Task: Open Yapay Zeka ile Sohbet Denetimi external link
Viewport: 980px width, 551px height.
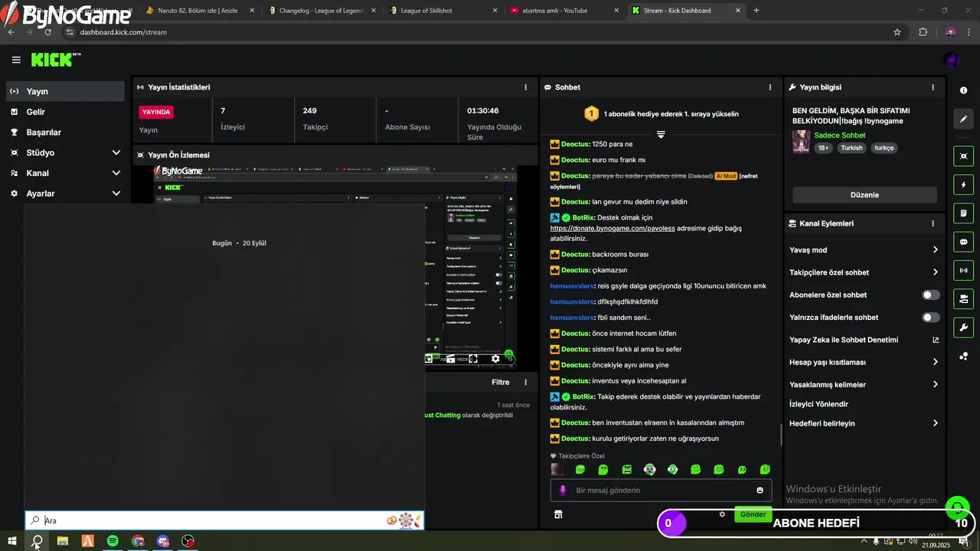Action: pyautogui.click(x=936, y=340)
